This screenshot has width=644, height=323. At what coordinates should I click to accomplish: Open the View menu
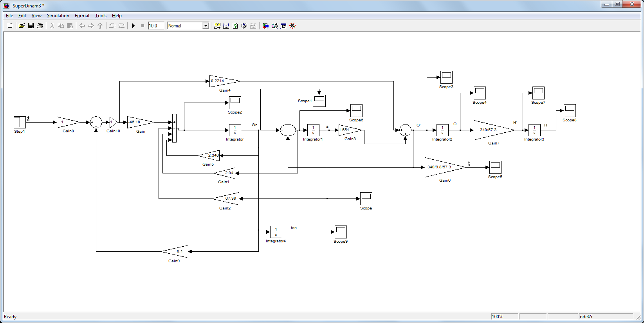click(x=36, y=16)
